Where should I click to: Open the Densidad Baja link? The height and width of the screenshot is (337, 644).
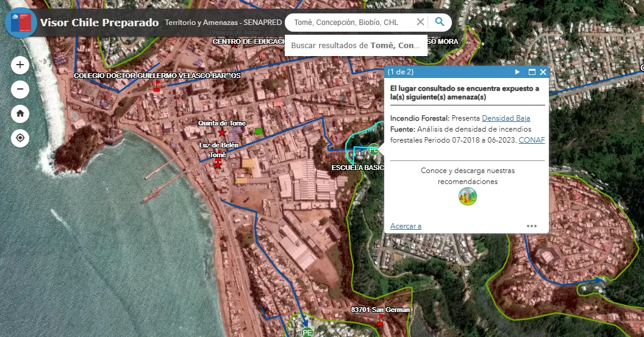coord(506,118)
